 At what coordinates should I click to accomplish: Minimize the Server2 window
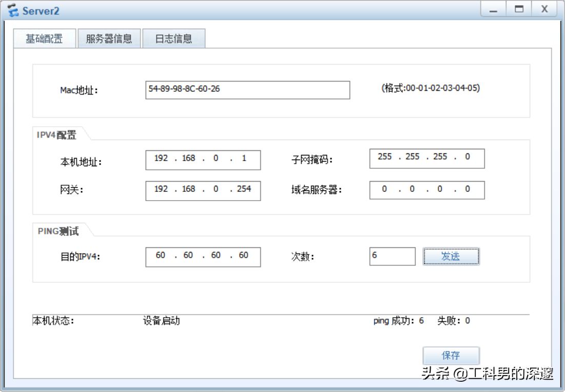coord(493,9)
